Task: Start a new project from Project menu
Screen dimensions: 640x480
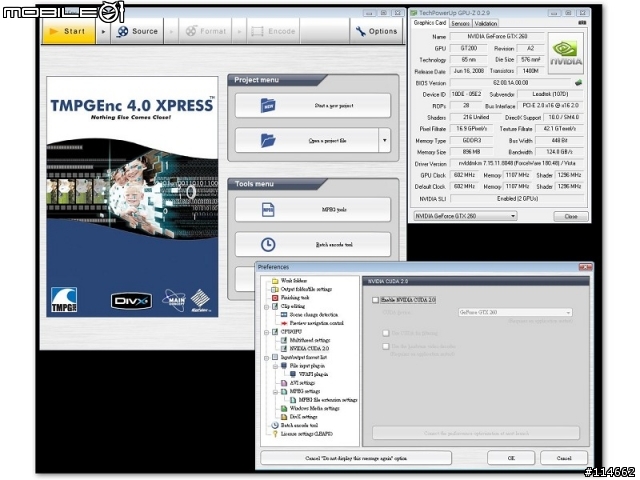Action: click(313, 106)
